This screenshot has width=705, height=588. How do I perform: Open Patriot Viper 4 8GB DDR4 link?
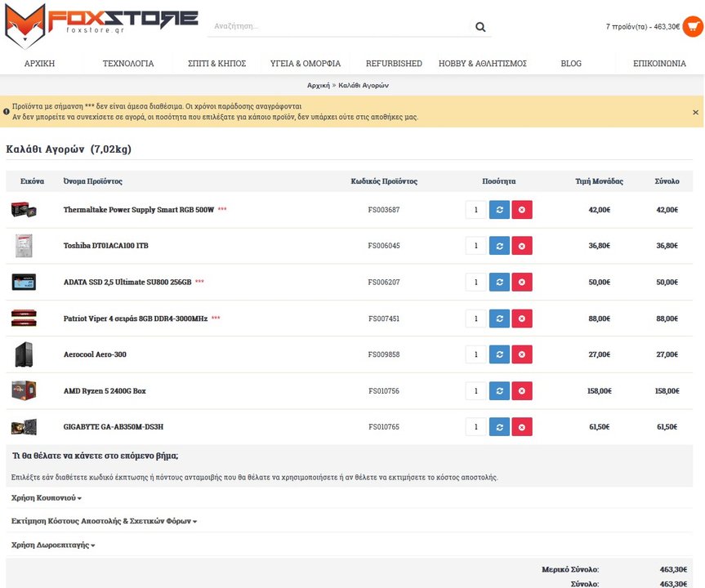[136, 318]
